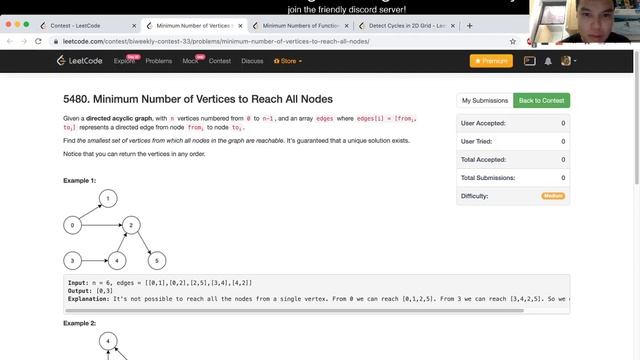Click the horizontal scrollbar under Example 1

click(294, 311)
